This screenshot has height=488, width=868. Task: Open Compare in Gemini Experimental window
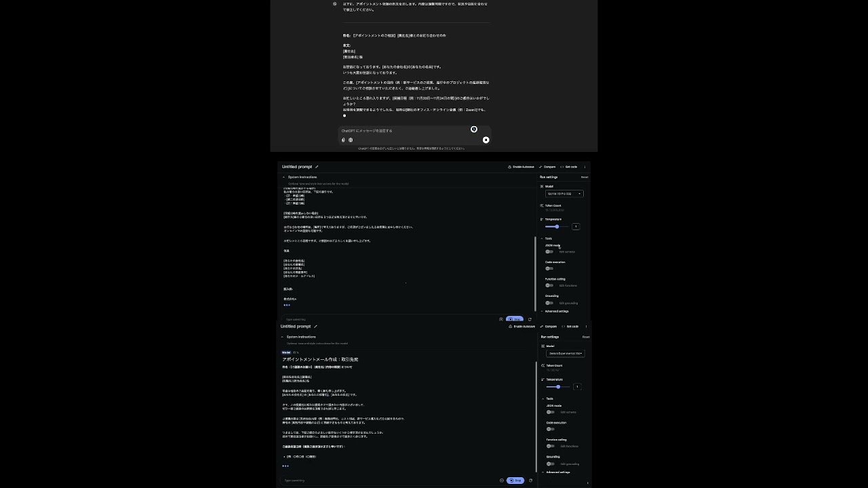click(x=549, y=327)
